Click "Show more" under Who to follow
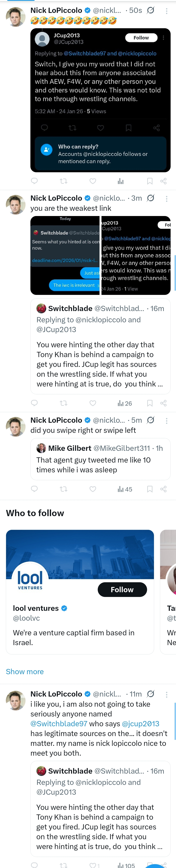Viewport: 176px width, 868px height. click(25, 672)
